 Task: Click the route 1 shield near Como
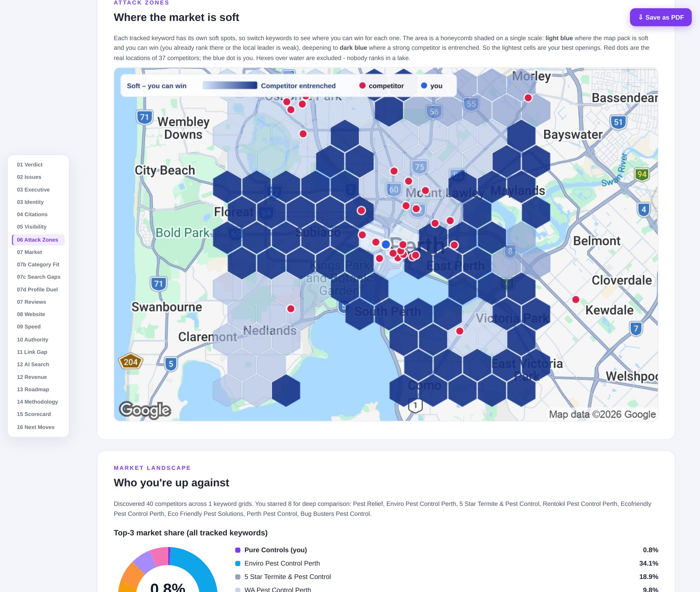415,406
